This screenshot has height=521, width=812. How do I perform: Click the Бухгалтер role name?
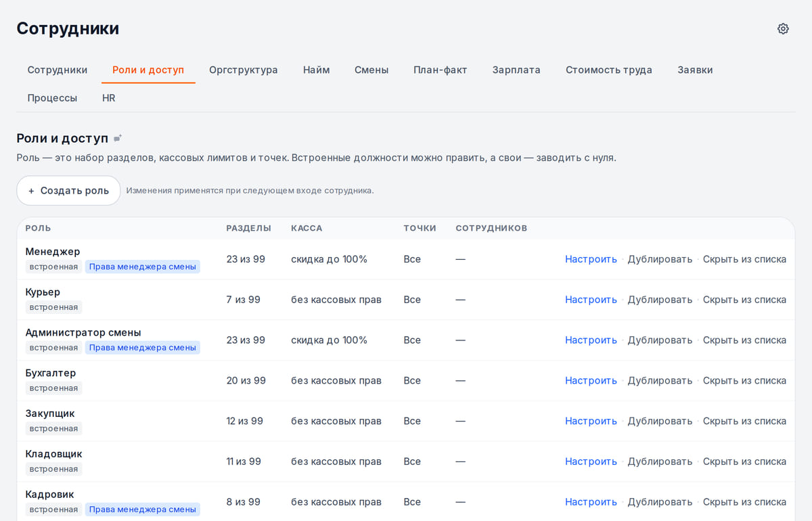coord(51,373)
